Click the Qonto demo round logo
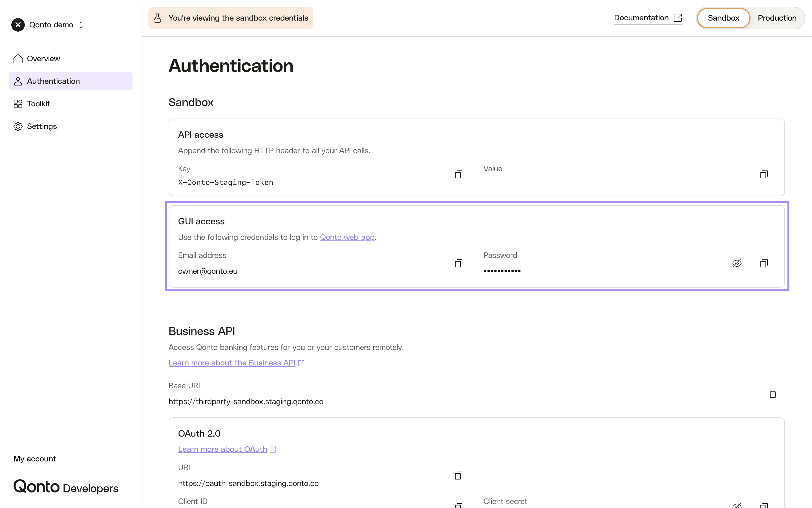This screenshot has width=812, height=508. (18, 25)
